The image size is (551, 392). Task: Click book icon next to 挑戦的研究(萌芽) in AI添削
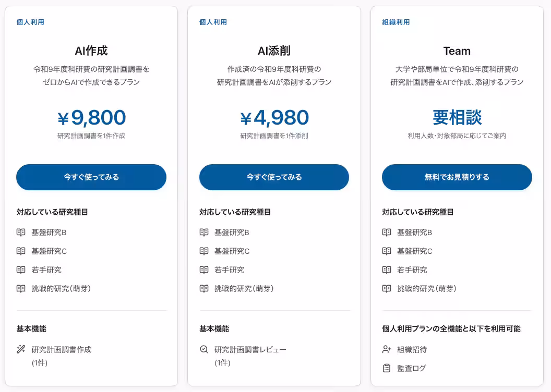click(204, 288)
